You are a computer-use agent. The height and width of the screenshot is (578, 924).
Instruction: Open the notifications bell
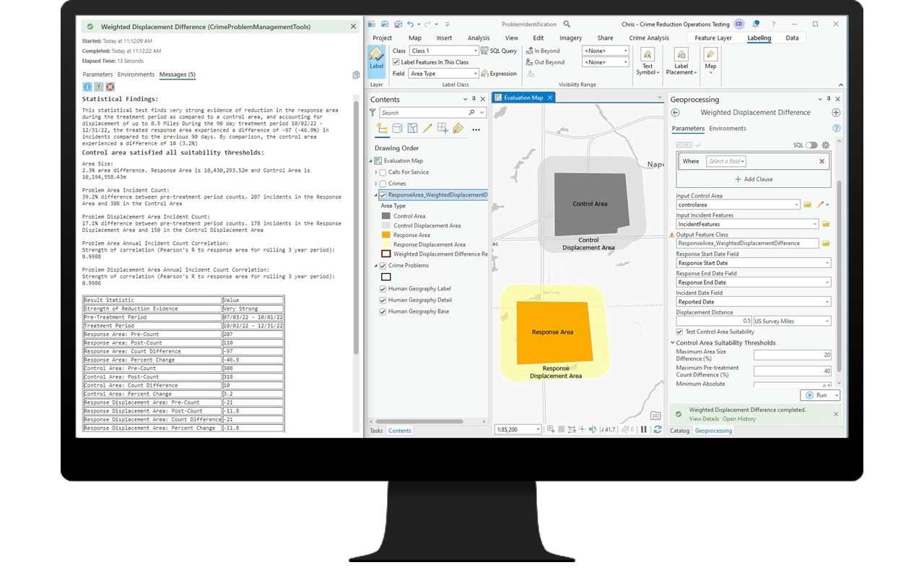tap(756, 24)
